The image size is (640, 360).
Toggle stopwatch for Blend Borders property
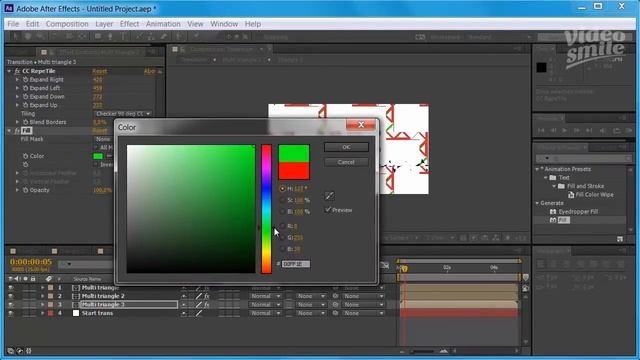[x=25, y=122]
